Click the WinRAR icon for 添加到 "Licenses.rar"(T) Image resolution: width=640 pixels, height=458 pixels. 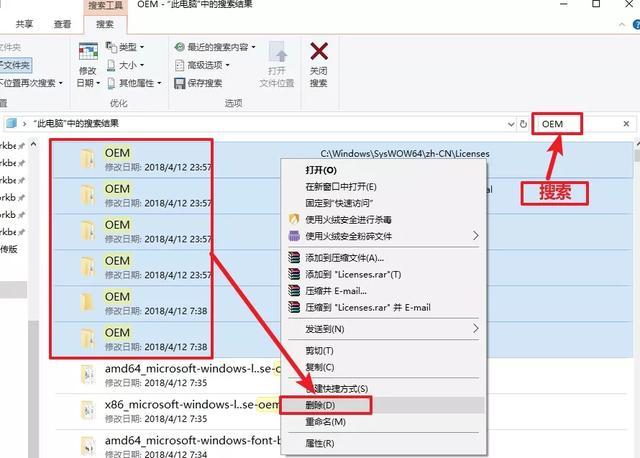(294, 274)
